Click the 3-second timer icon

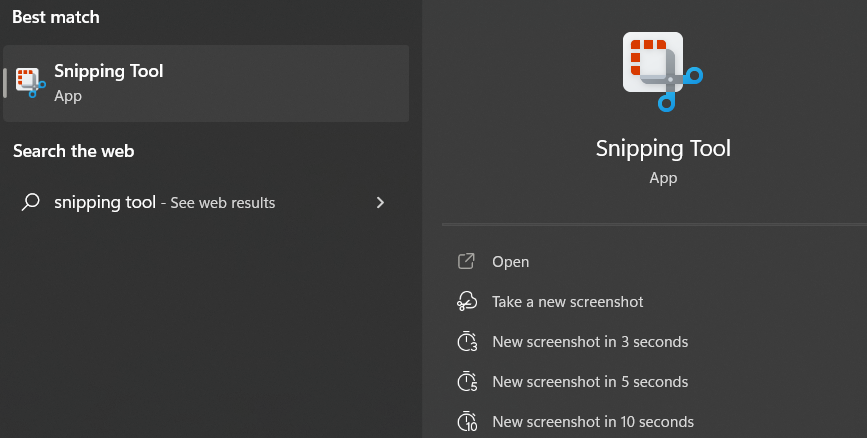pyautogui.click(x=467, y=341)
